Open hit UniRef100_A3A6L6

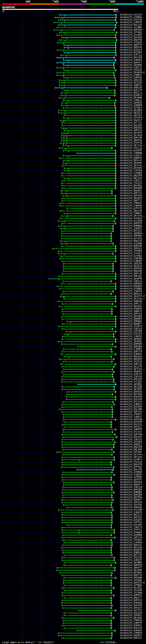click(x=131, y=630)
